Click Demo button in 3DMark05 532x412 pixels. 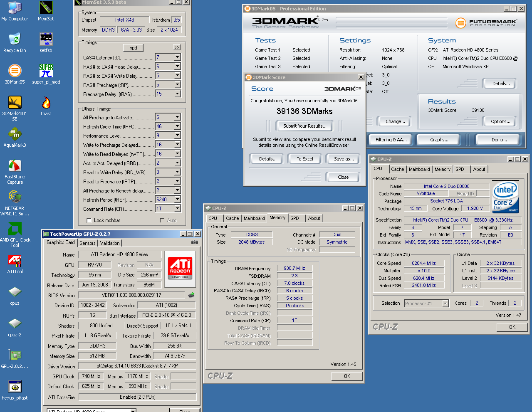tap(499, 140)
